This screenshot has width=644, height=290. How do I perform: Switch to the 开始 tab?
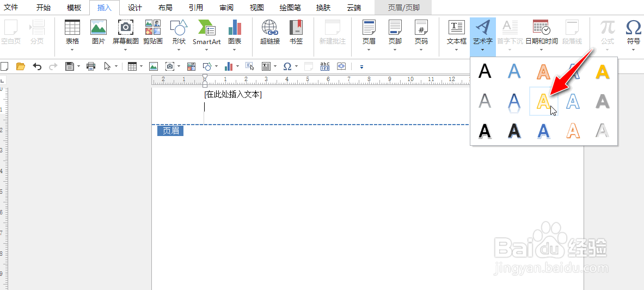pos(44,8)
